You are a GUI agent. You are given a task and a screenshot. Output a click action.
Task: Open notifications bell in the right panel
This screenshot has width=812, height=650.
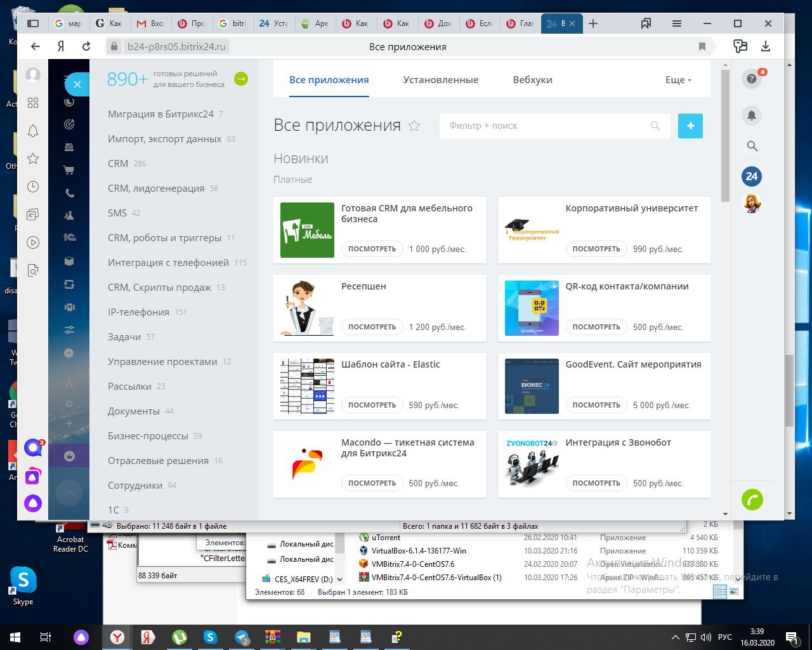pyautogui.click(x=752, y=116)
